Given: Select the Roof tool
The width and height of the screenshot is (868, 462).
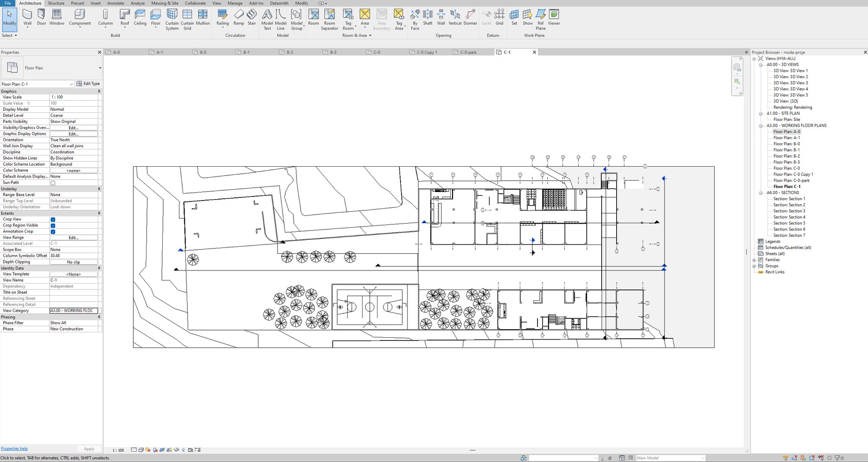Looking at the screenshot, I should click(x=125, y=18).
